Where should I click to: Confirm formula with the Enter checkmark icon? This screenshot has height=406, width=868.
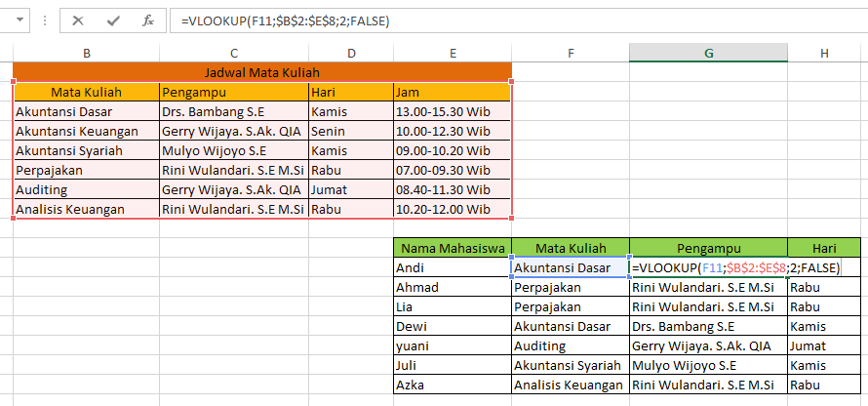[x=113, y=20]
